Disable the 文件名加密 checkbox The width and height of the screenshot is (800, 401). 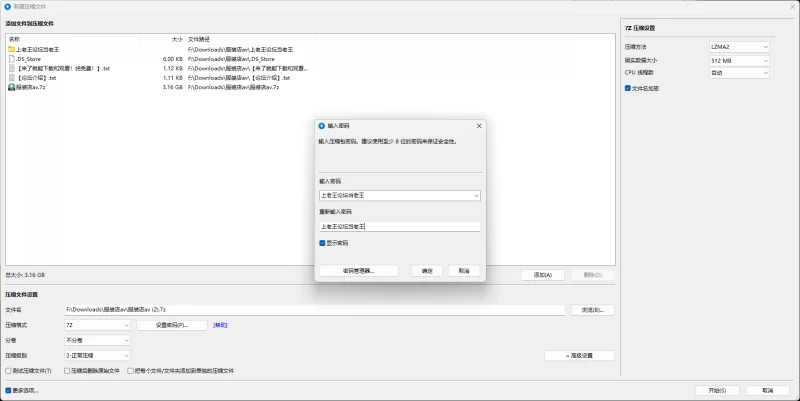click(x=628, y=88)
